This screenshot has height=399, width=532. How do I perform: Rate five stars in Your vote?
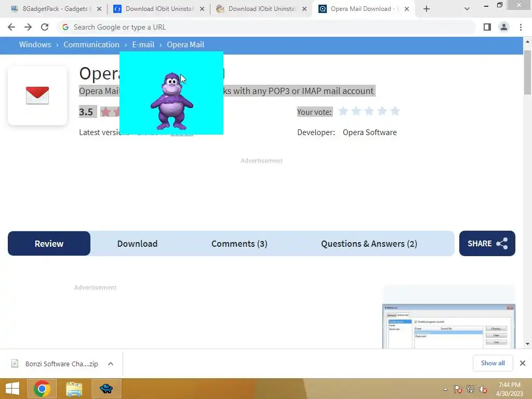coord(395,111)
